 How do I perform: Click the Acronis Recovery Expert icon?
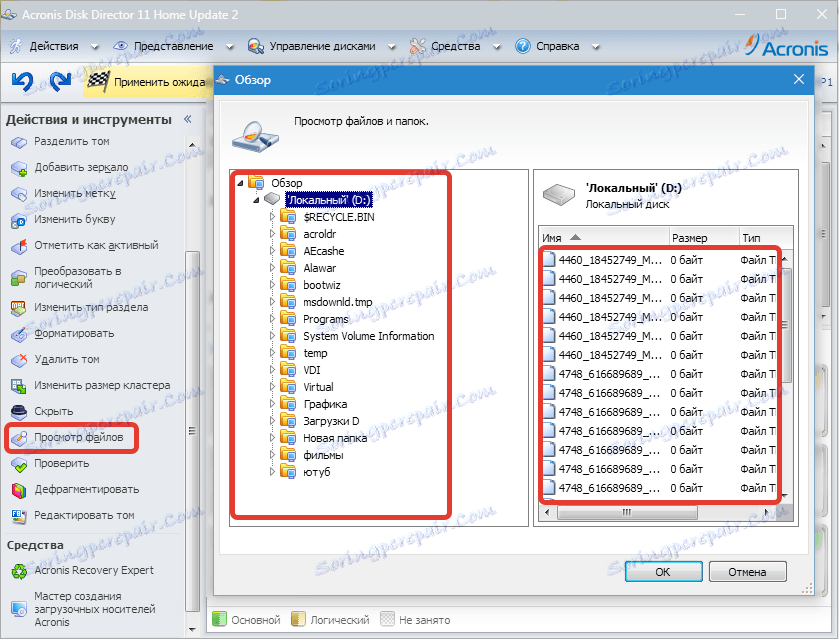tap(19, 572)
